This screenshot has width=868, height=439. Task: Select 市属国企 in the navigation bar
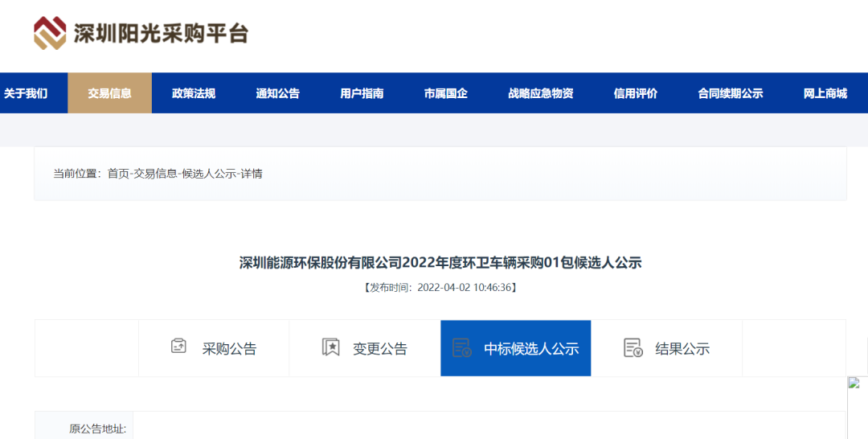click(446, 93)
